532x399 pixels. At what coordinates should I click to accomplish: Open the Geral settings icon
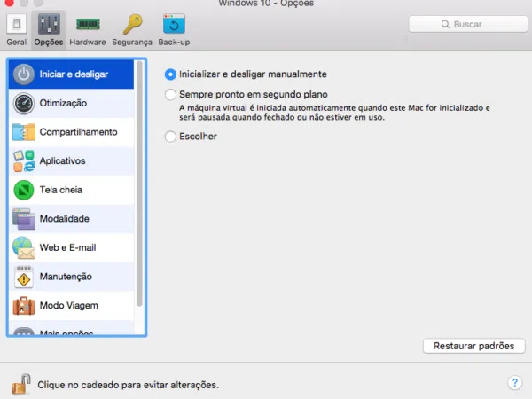[x=16, y=24]
